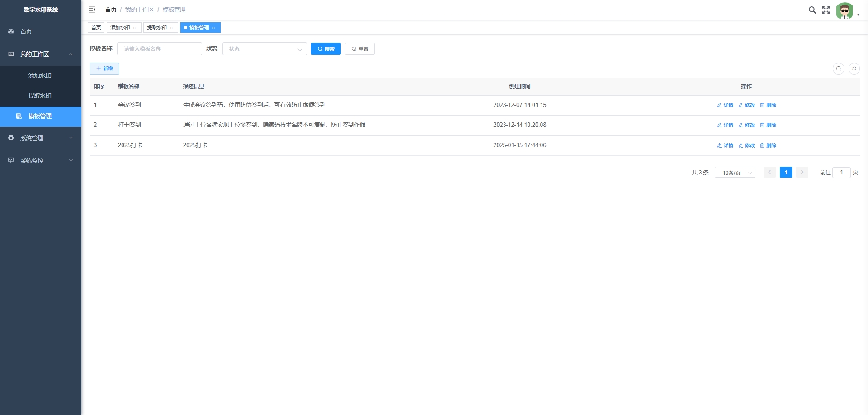Collapse sidebar with the hamburger icon

tap(92, 9)
